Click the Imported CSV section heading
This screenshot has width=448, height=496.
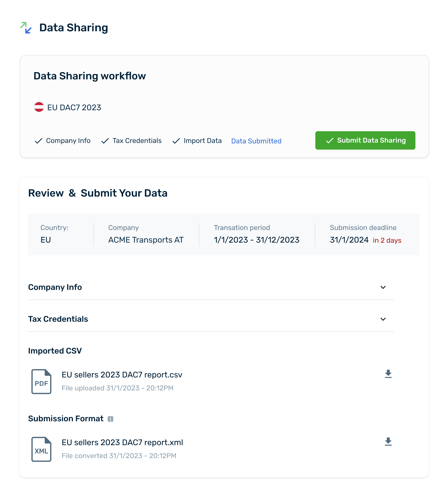pos(55,351)
